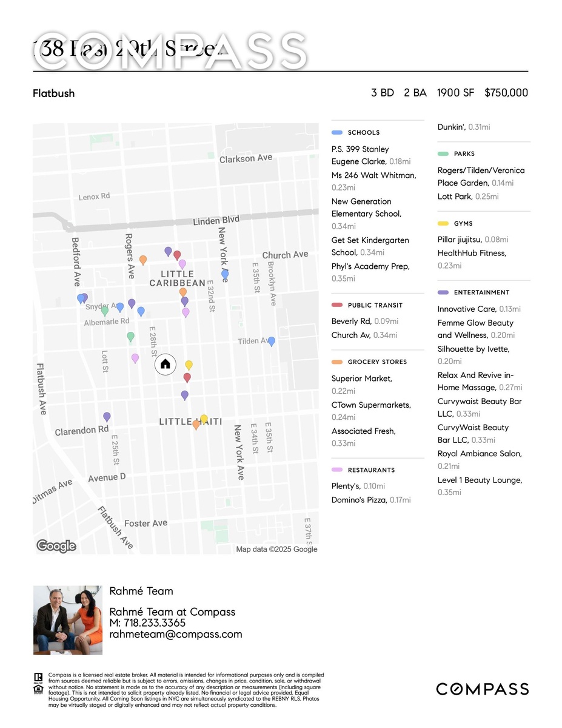This screenshot has width=562, height=728.
Task: Click the orange pin just below Little Caribbean
Action: click(183, 292)
